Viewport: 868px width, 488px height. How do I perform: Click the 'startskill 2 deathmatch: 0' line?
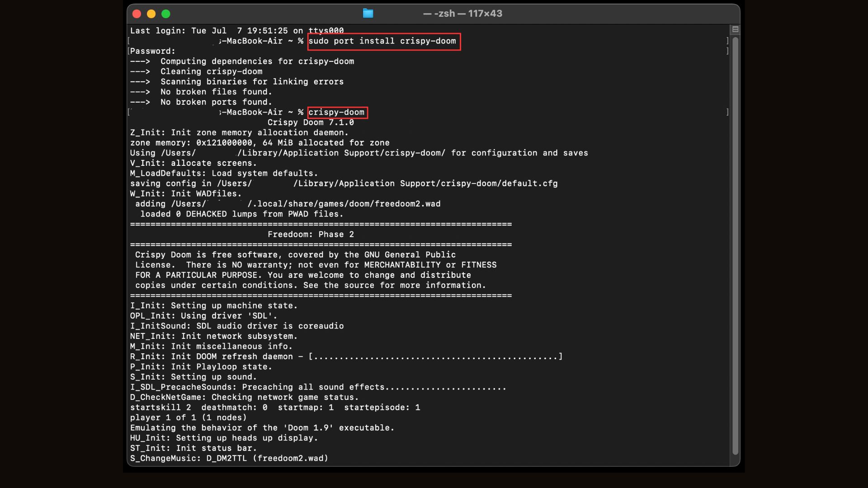click(275, 407)
